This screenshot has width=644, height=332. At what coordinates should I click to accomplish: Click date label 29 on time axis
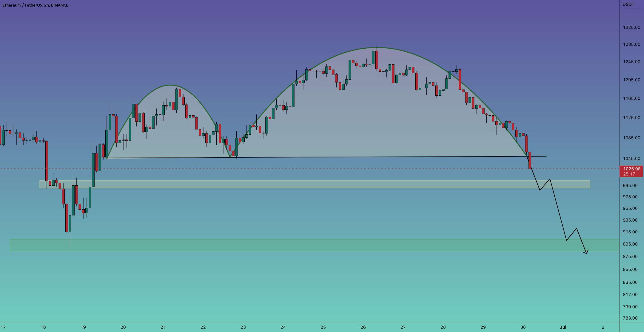pyautogui.click(x=483, y=327)
